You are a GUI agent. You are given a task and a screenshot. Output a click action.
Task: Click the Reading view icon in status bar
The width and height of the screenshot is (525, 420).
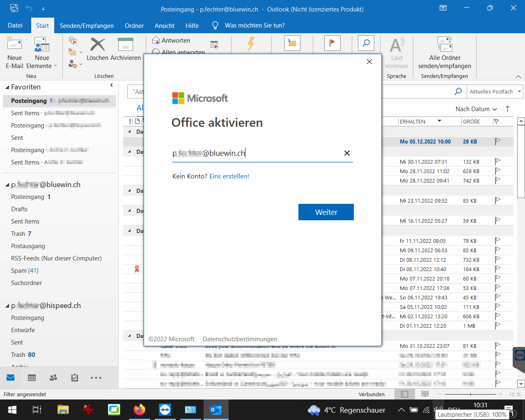point(425,394)
